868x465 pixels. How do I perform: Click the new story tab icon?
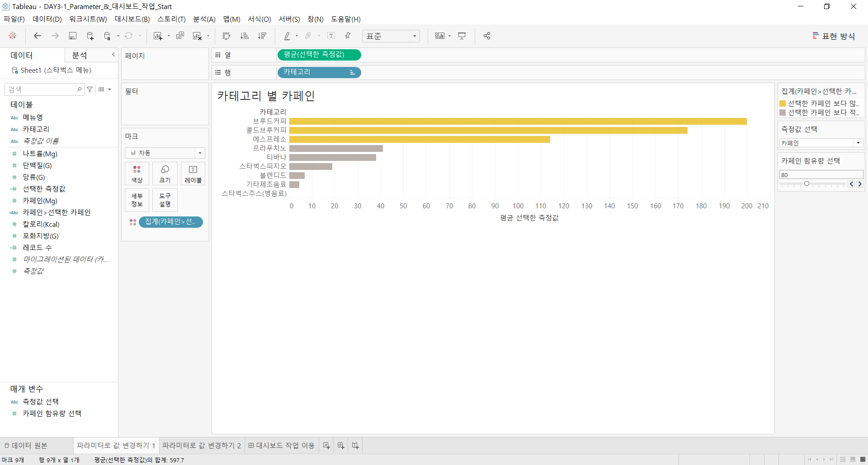[x=355, y=446]
